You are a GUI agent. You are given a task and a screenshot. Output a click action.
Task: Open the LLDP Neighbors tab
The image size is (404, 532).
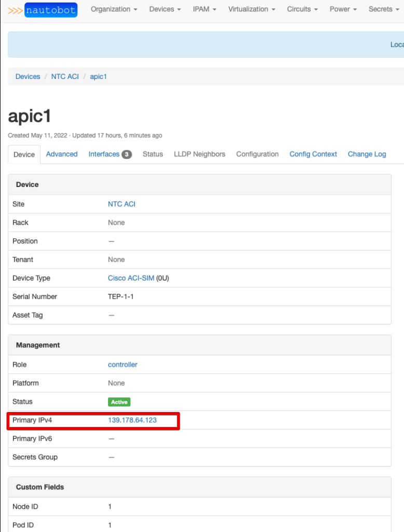point(199,154)
